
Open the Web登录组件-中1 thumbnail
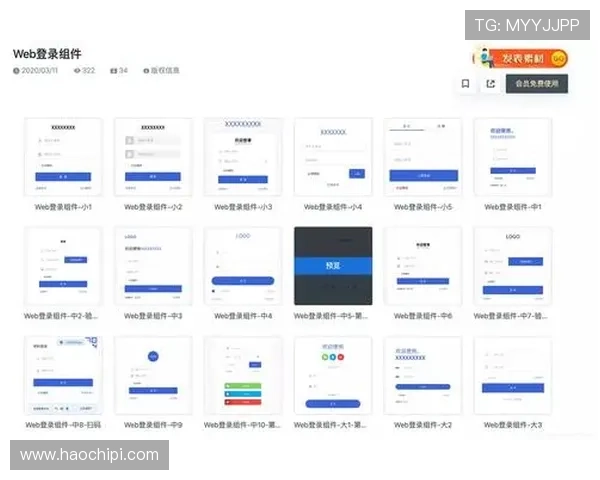[513, 157]
